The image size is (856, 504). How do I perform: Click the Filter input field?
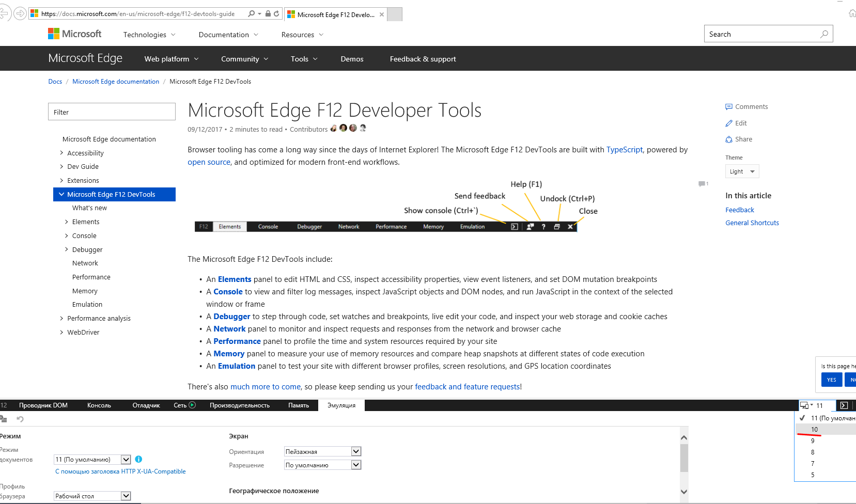click(112, 112)
